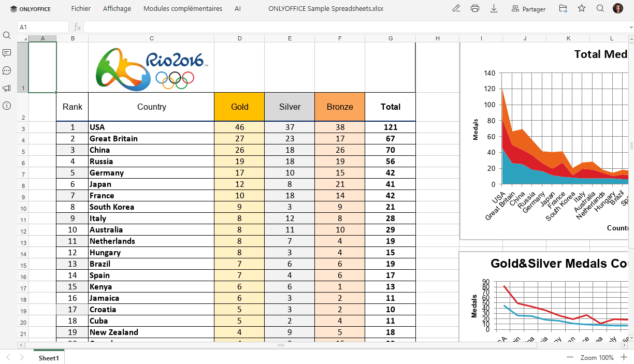The height and width of the screenshot is (364, 634).
Task: Click the fx insert function icon
Action: pos(77,27)
